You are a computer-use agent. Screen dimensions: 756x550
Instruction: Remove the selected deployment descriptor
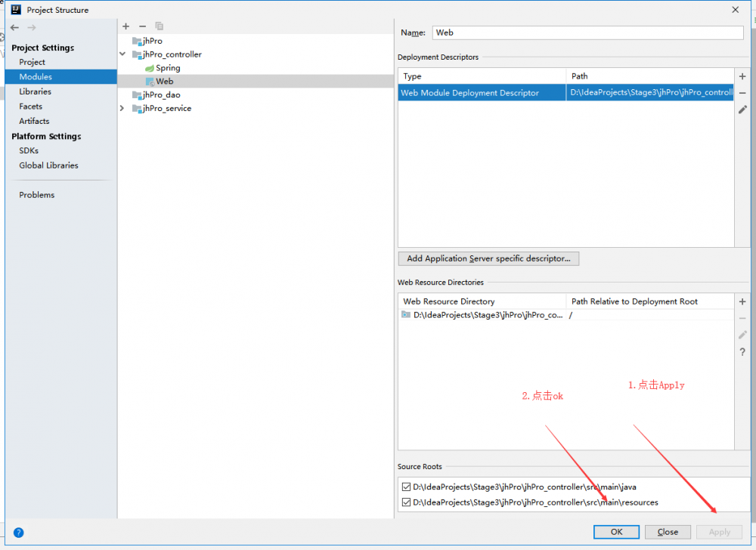point(742,93)
